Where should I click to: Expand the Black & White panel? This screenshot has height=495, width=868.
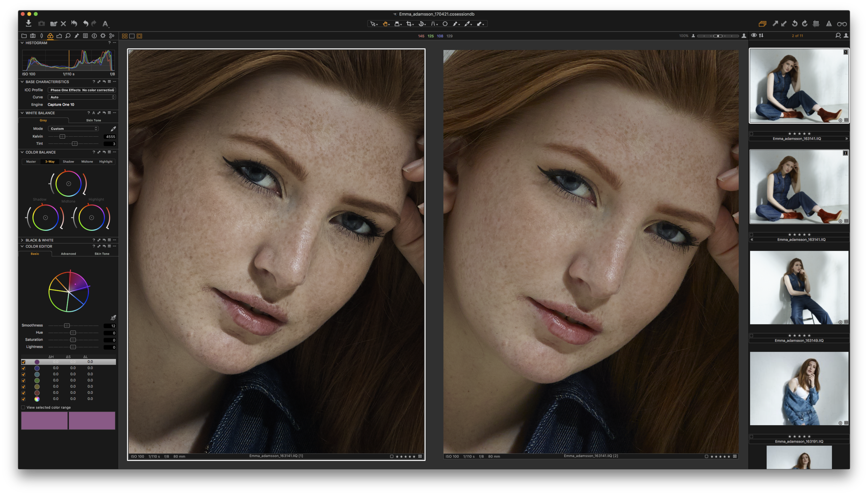pyautogui.click(x=22, y=240)
